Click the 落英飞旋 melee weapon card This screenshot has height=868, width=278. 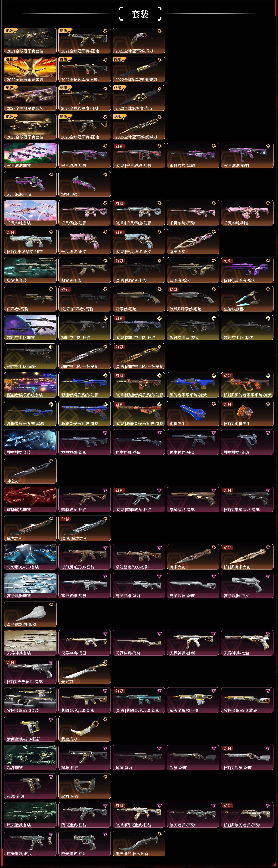point(193,241)
